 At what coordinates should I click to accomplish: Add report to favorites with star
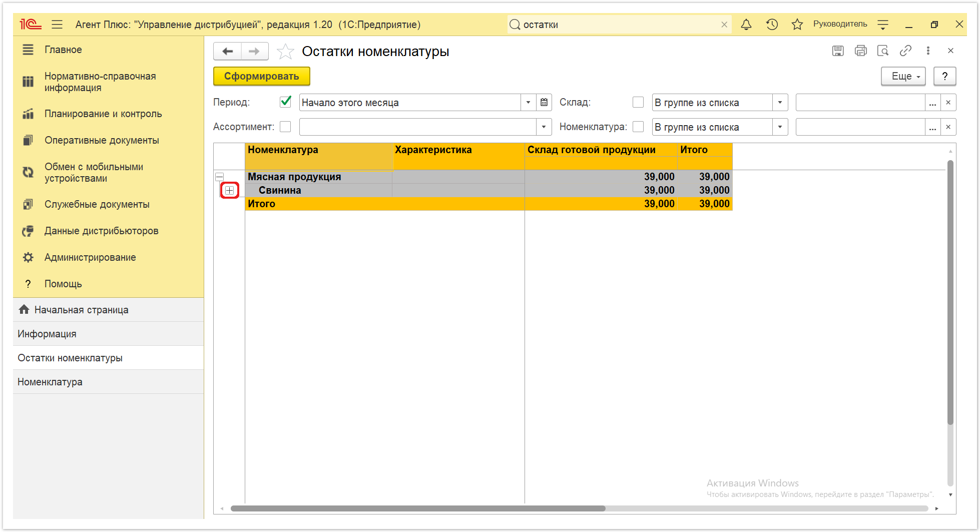point(285,51)
